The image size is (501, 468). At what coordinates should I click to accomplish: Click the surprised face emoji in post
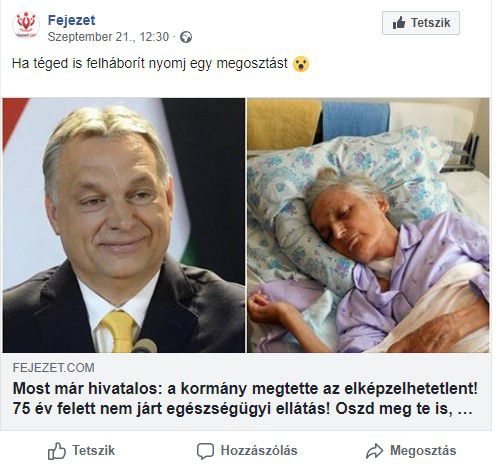(x=301, y=64)
